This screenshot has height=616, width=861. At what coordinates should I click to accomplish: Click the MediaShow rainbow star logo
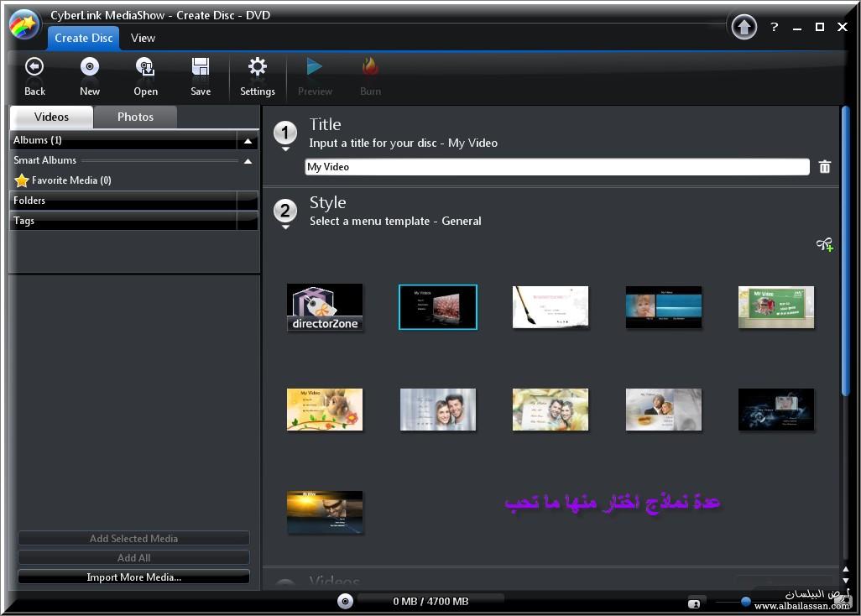pyautogui.click(x=23, y=25)
